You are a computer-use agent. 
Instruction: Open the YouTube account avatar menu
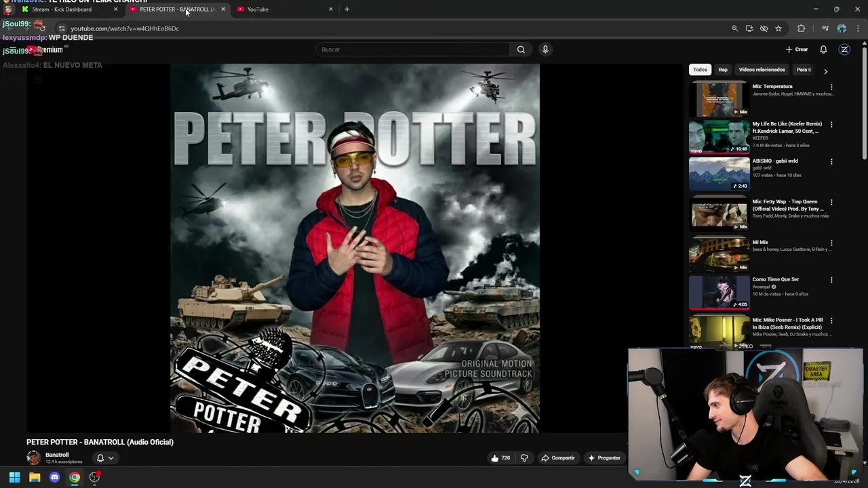pos(844,49)
